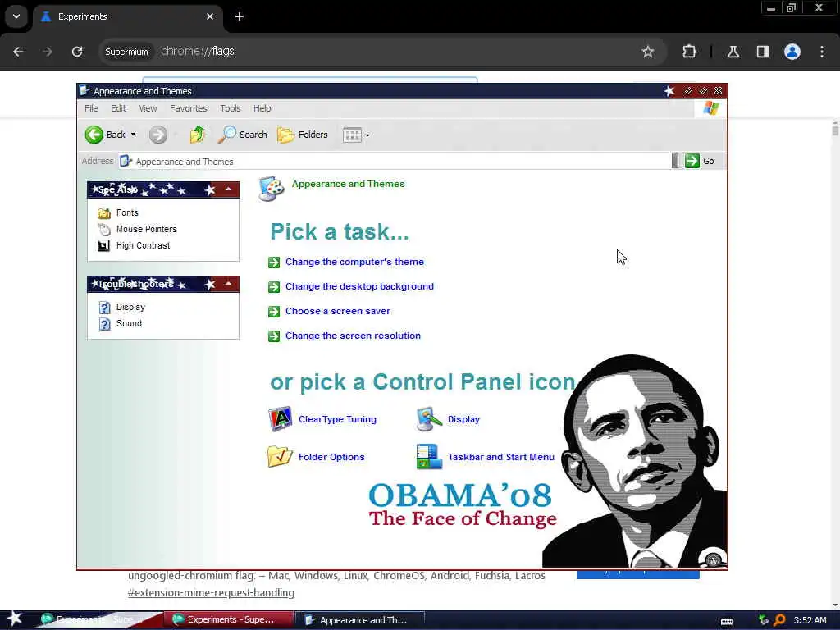
Task: Click the #extension-mime-request-handling link
Action: point(211,592)
